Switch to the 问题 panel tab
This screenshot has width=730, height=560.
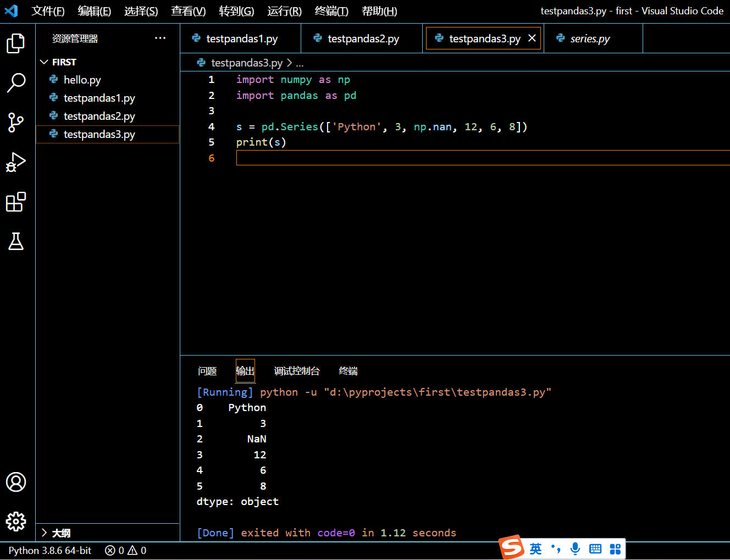pyautogui.click(x=207, y=371)
